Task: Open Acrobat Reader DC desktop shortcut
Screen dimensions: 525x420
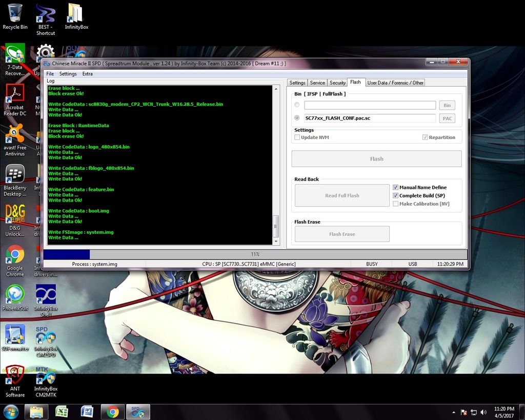Action: coord(15,100)
